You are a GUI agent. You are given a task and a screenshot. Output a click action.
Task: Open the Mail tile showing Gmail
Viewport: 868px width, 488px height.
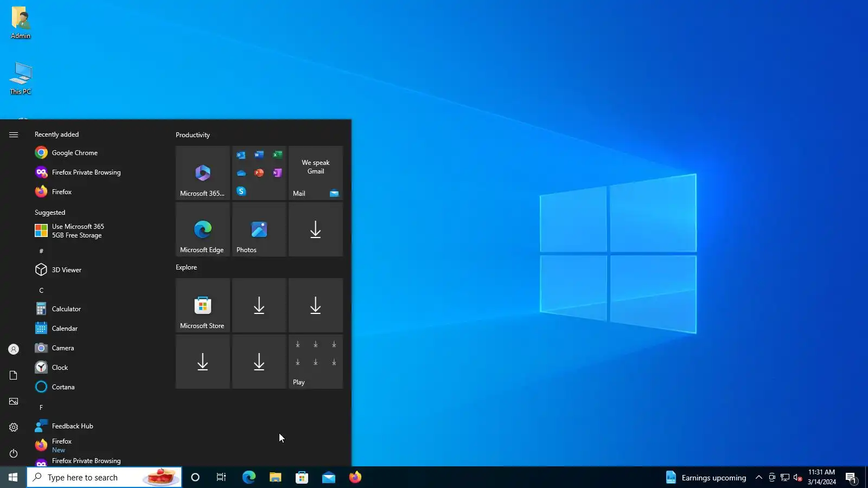(316, 173)
